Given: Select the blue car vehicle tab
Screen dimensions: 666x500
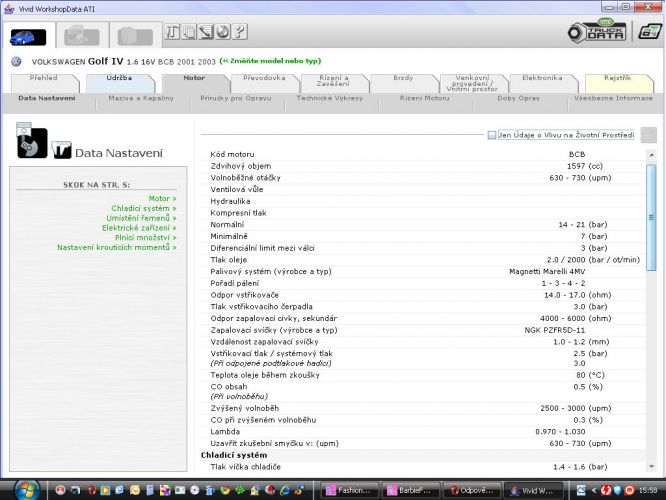Looking at the screenshot, I should tap(28, 37).
